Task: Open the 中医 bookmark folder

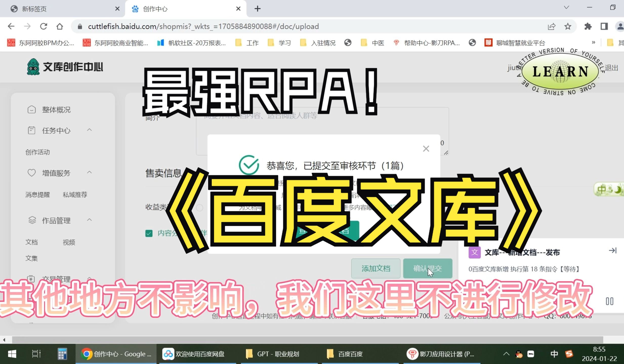Action: pos(372,43)
